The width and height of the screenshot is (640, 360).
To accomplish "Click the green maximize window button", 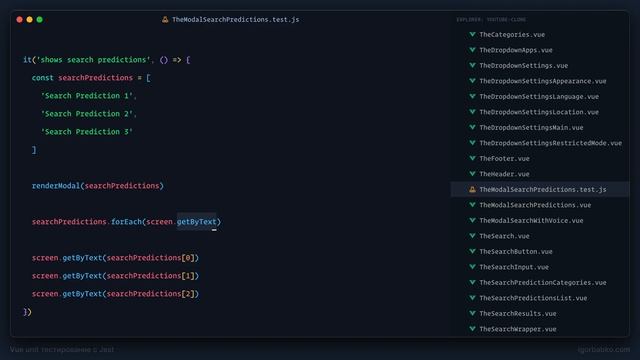I will click(40, 20).
